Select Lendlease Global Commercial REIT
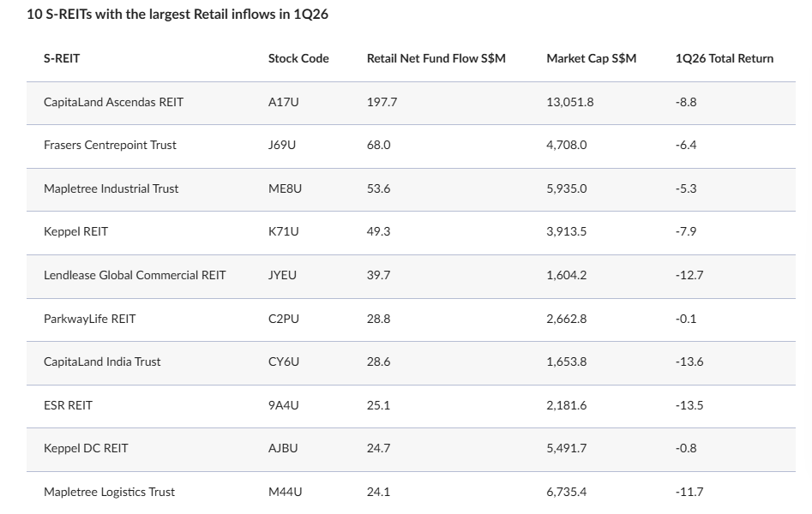The width and height of the screenshot is (812, 514). click(135, 275)
